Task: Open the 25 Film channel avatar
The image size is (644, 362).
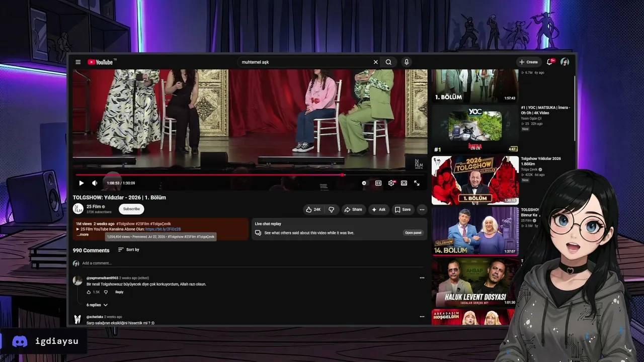Action: 78,209
